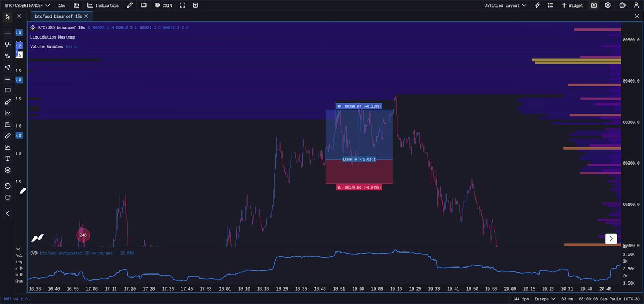Open the BTC/USD@BINANCEF symbol selector
The width and height of the screenshot is (644, 304).
coord(27,5)
